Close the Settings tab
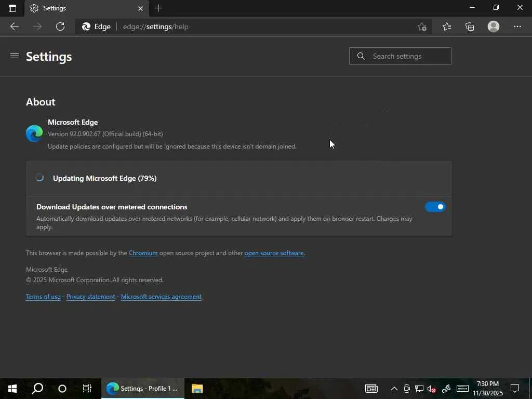The height and width of the screenshot is (399, 532). [x=140, y=8]
